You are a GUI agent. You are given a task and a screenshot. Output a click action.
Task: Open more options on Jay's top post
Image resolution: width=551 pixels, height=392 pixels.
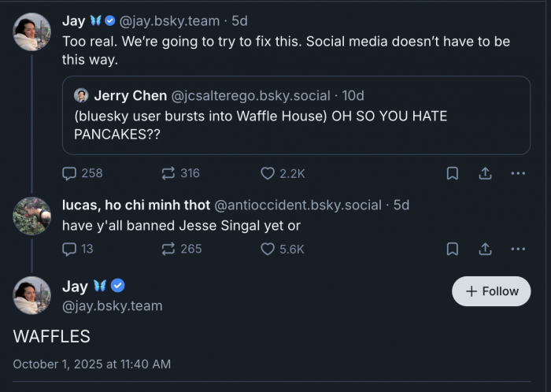[517, 173]
